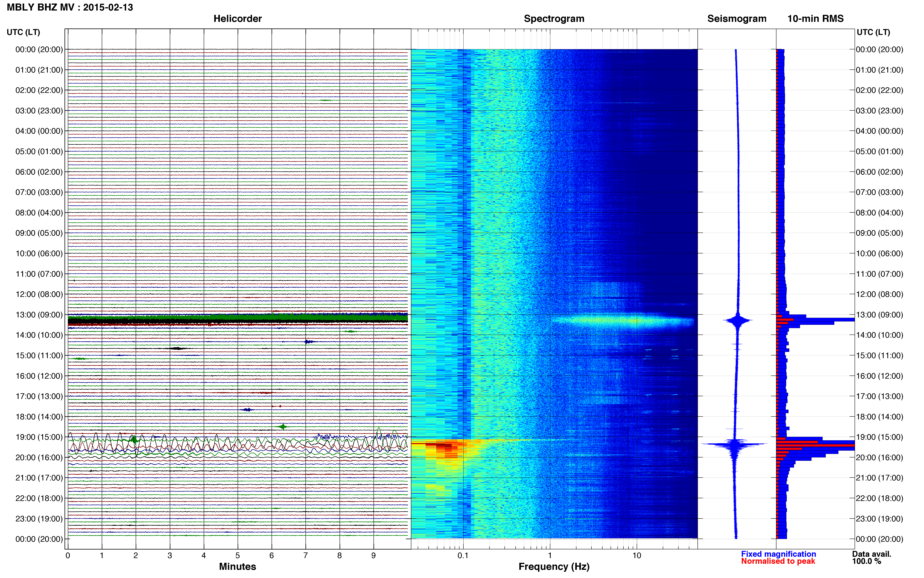Click the frequency tick label 1
Screen dimensions: 924x578
(550, 555)
